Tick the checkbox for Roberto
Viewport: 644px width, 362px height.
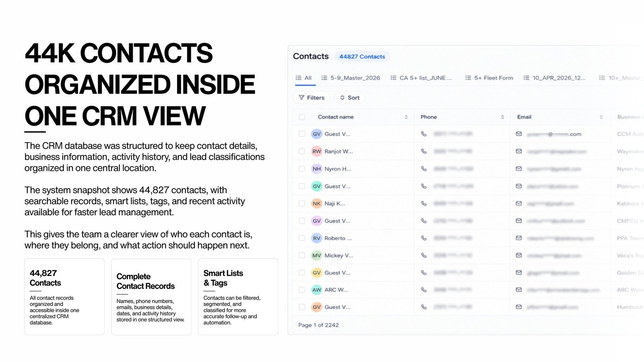302,238
